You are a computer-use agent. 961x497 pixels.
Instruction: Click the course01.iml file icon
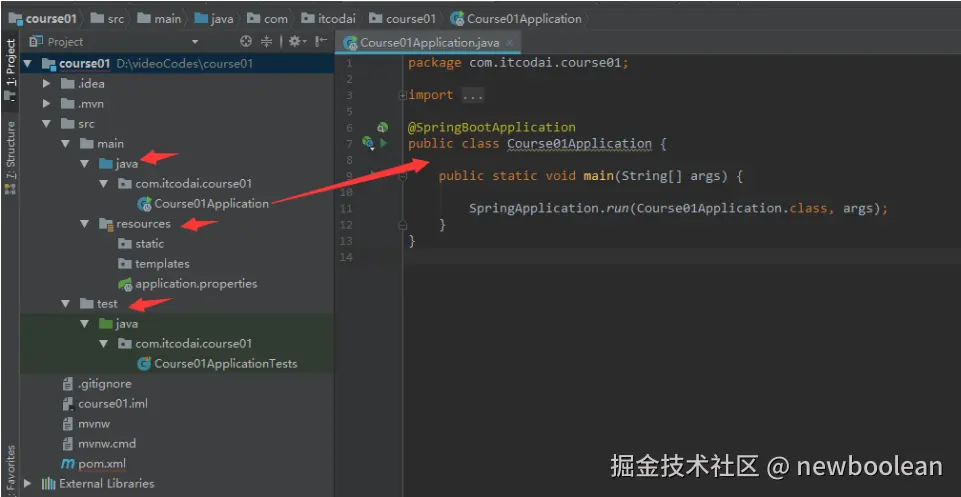67,404
